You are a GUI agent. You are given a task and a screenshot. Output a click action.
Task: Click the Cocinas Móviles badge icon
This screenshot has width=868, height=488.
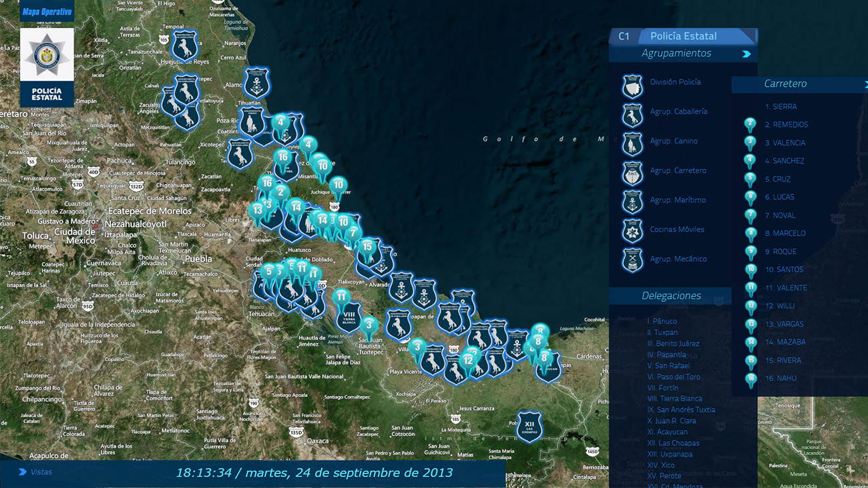[632, 232]
